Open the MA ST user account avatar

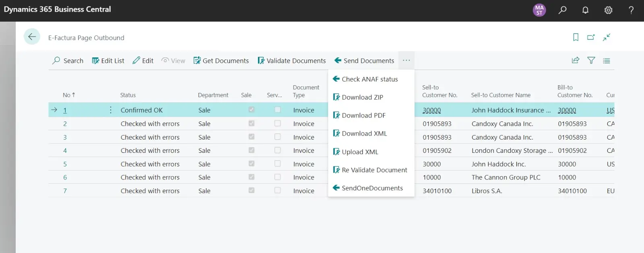pyautogui.click(x=539, y=10)
